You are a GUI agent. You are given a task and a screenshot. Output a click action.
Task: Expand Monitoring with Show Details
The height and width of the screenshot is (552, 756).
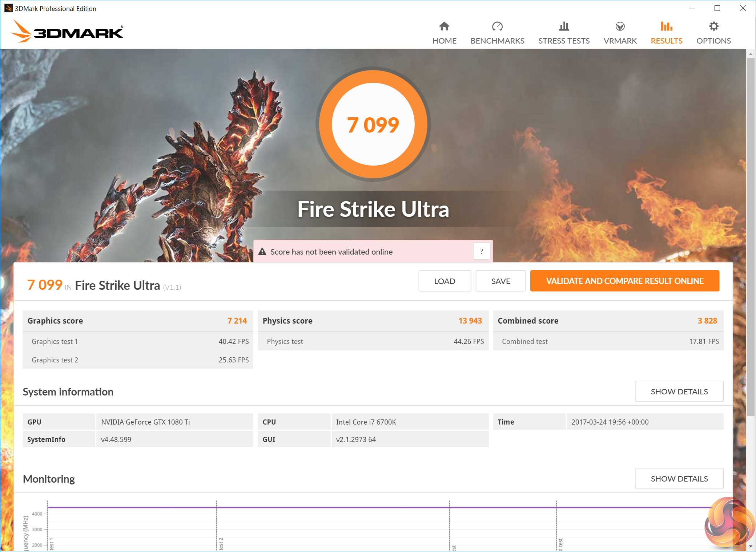click(679, 479)
